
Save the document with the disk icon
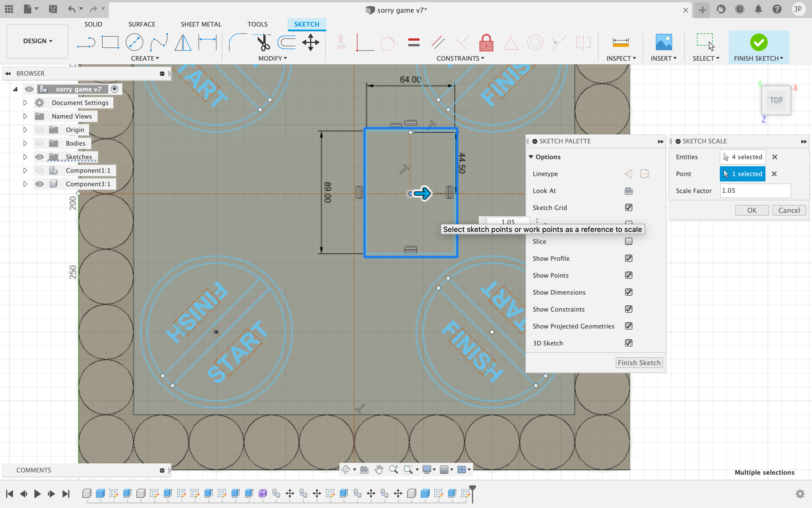click(53, 9)
